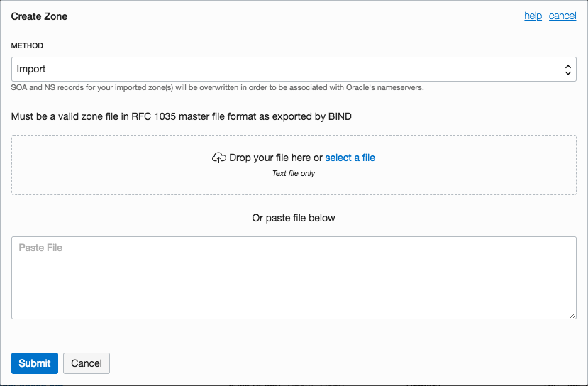Click the cancel link in the header
Screen dimensions: 588x386
pos(562,16)
